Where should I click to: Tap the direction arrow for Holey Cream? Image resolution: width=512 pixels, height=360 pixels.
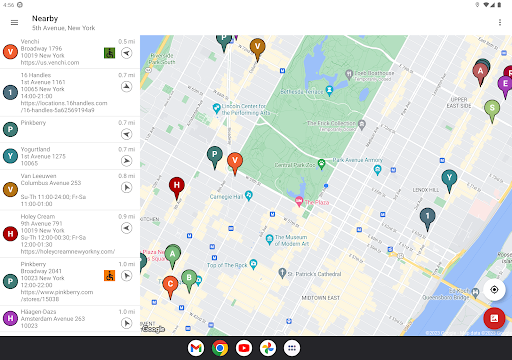click(126, 228)
